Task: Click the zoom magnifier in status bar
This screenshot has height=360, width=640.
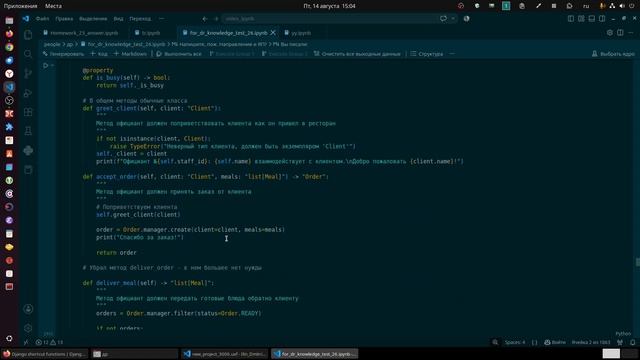Action: coord(495,342)
